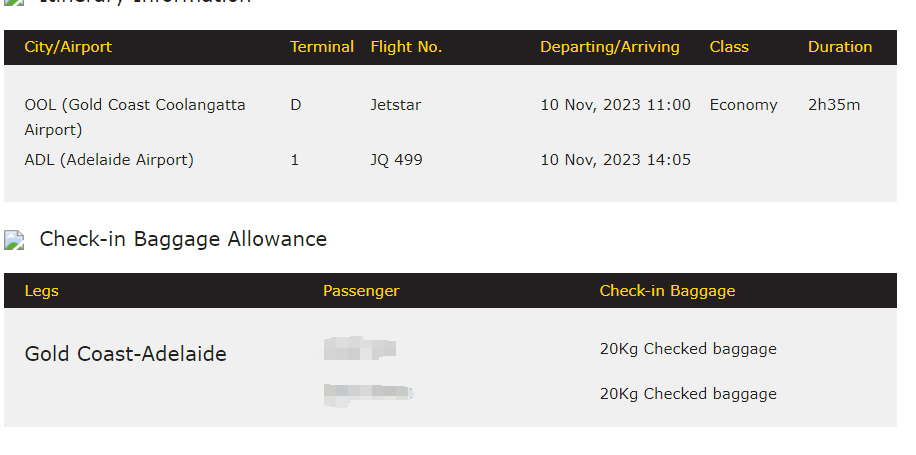Select the Flight No. column header
Screen dimensions: 916x455
pos(406,47)
